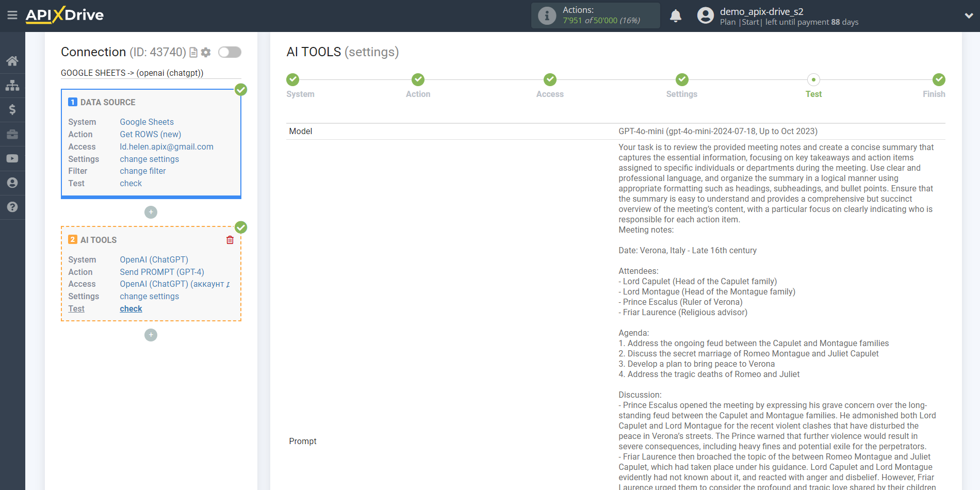Screen dimensions: 980x490
Task: Open the help question mark icon
Action: 12,207
